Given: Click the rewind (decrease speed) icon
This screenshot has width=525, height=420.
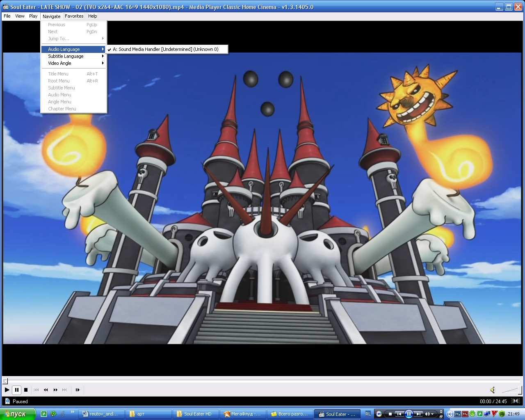Looking at the screenshot, I should (x=46, y=390).
